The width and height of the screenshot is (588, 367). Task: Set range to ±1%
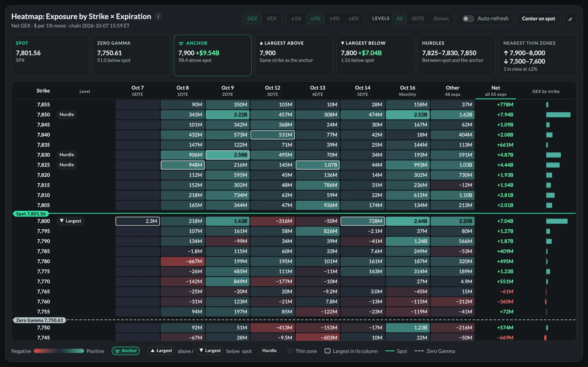click(x=296, y=19)
